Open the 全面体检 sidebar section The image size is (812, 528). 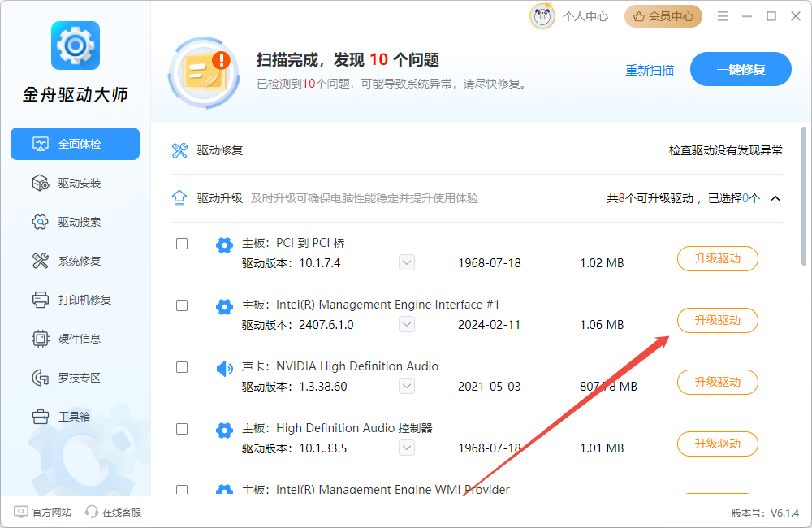[x=75, y=144]
